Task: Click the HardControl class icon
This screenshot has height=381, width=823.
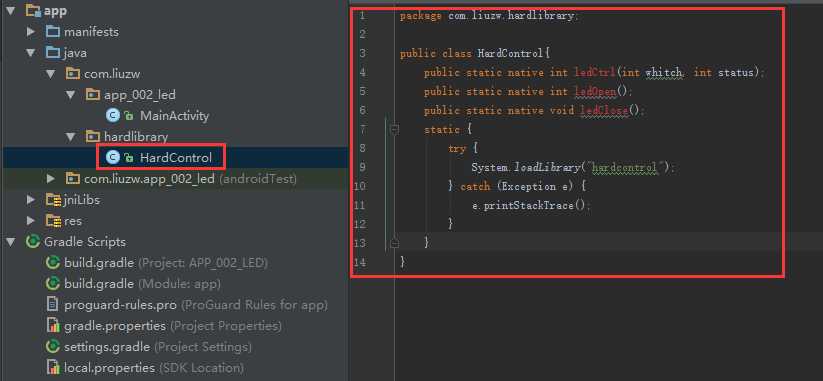Action: (112, 157)
